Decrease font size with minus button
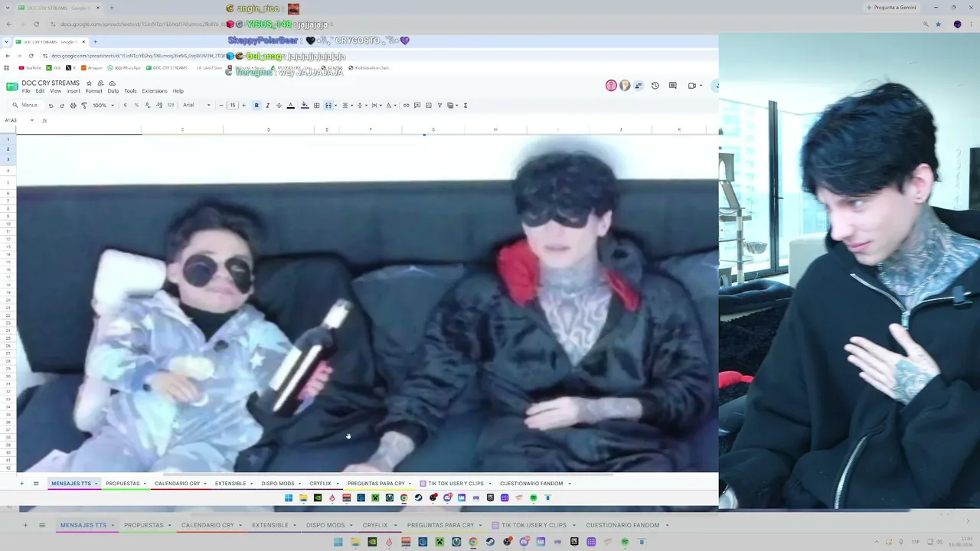 [x=221, y=106]
